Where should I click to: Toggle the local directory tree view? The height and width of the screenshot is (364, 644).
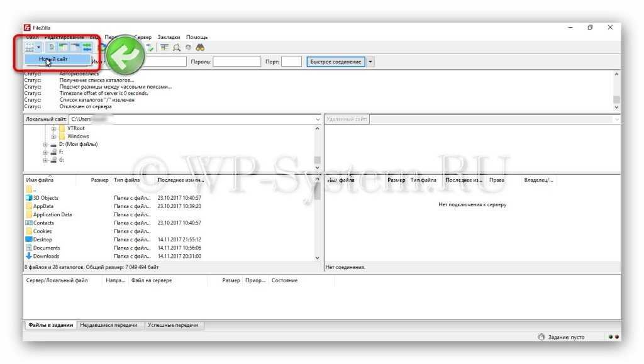(x=64, y=47)
